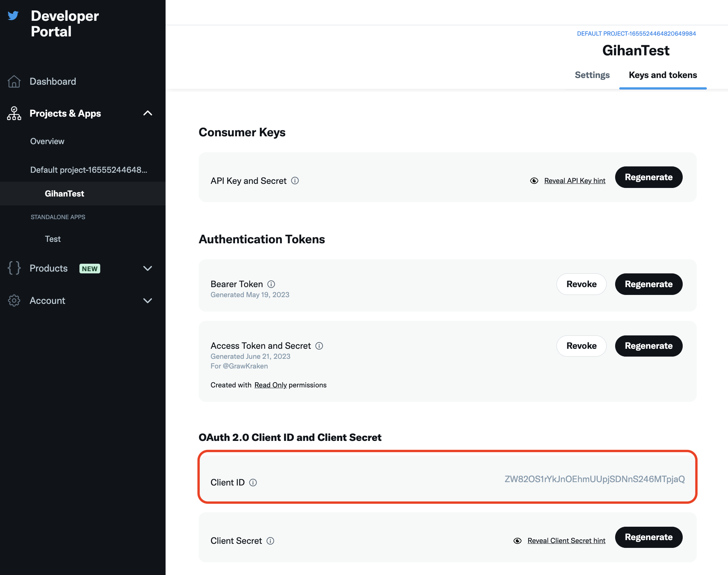Click the 'Generated May 19, 2023' text

pyautogui.click(x=250, y=295)
